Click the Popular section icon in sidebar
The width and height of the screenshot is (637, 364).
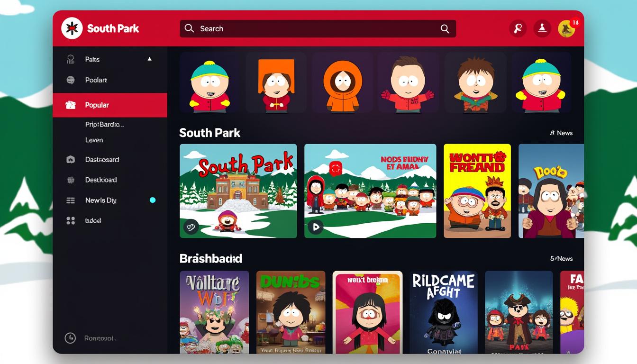(x=71, y=105)
